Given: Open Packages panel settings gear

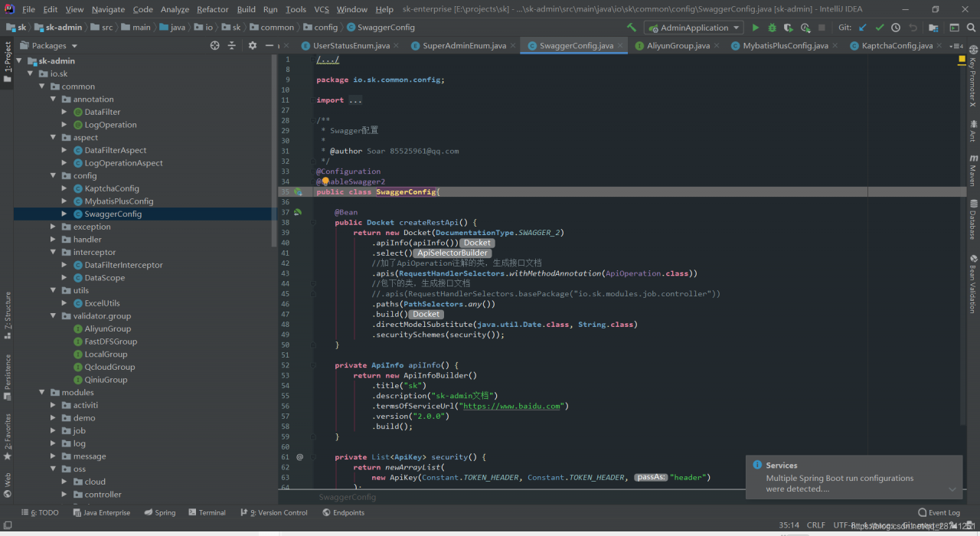Looking at the screenshot, I should point(253,45).
